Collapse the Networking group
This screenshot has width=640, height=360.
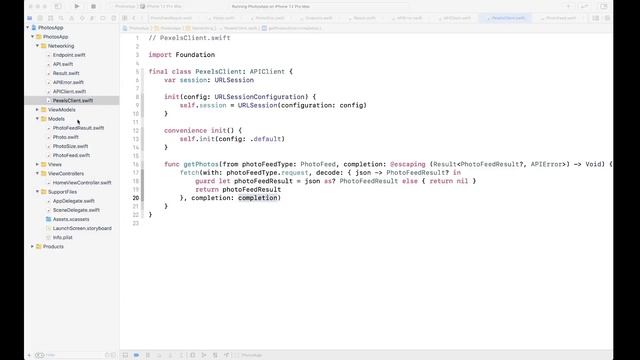(37, 46)
